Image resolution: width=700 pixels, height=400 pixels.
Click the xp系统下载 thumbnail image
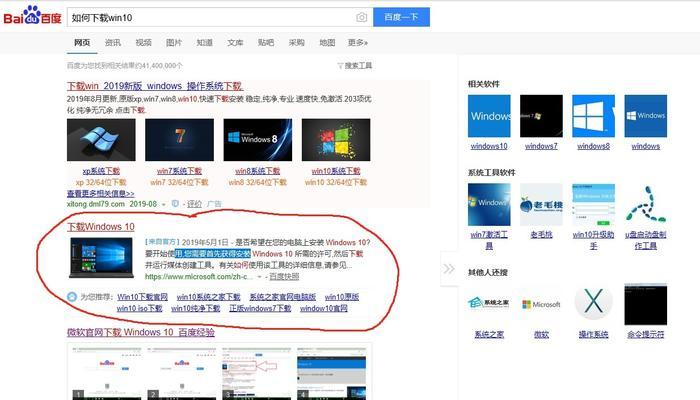[x=101, y=140]
